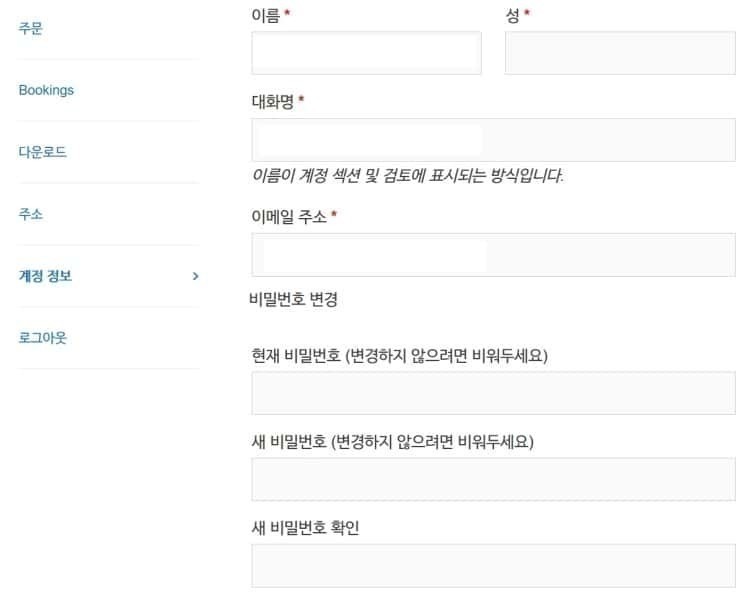Viewport: 750px width, 602px height.
Task: Open the 주문 page in sidebar
Action: 31,28
